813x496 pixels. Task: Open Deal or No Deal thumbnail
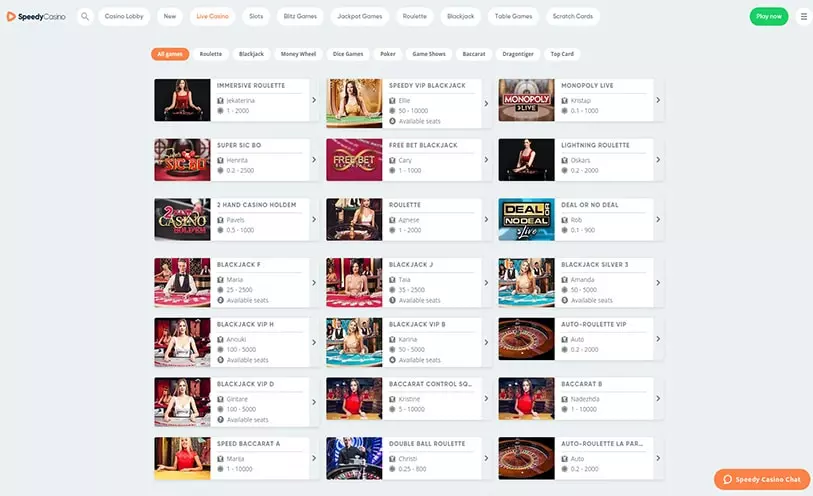point(526,219)
